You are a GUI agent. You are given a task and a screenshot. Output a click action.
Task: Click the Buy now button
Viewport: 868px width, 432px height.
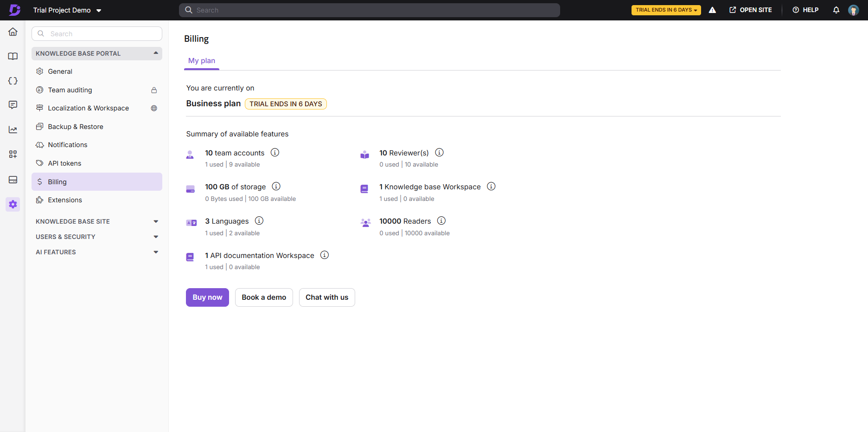[x=207, y=297]
